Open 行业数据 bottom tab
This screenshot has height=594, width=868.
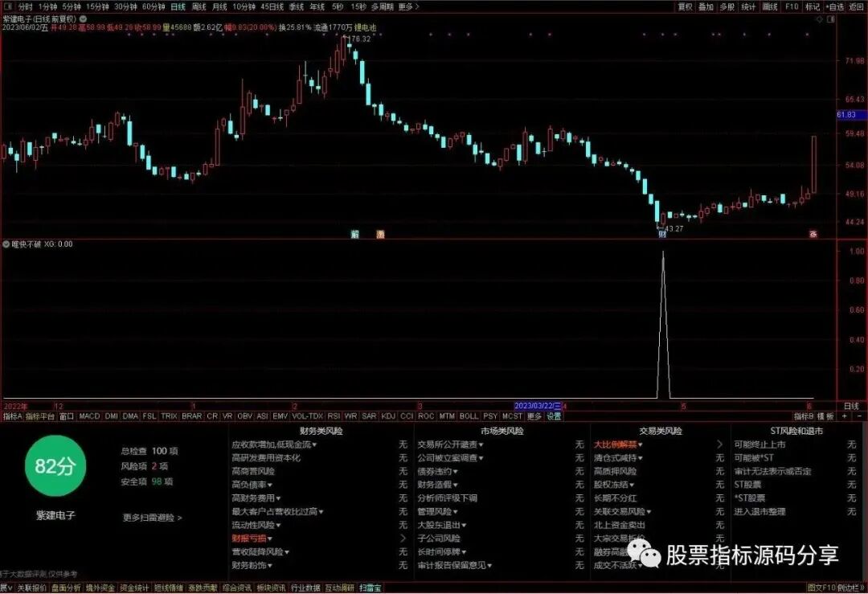coord(305,588)
